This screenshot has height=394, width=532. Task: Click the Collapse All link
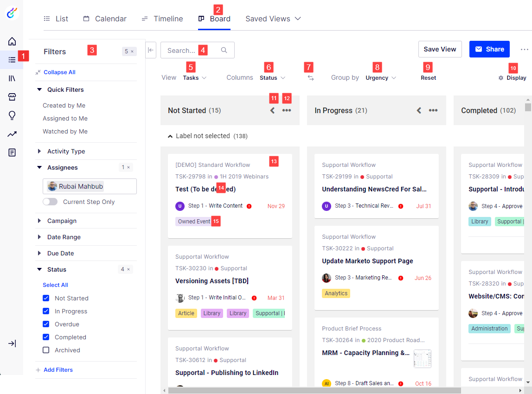pos(59,72)
